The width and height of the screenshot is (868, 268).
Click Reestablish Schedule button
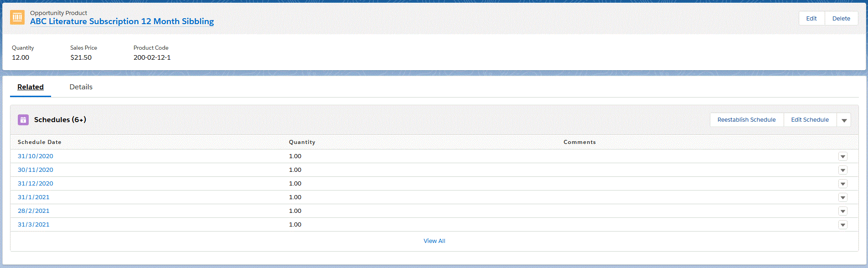(x=746, y=120)
